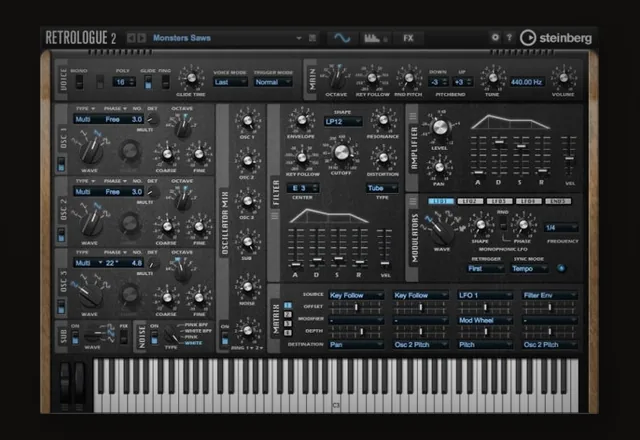Screen dimensions: 640x440
Task: Toggle OSC 3 on/off switch
Action: [x=61, y=307]
